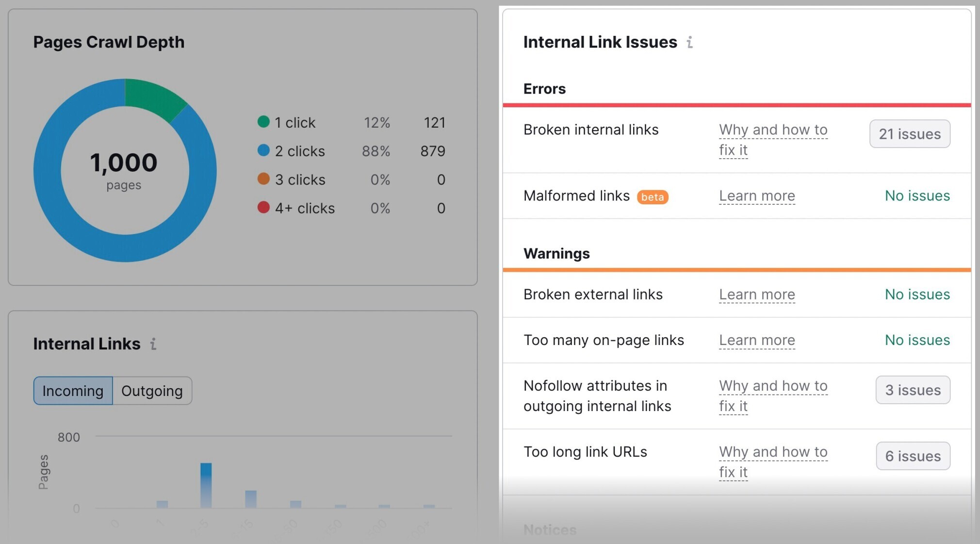Switch to Outgoing internal links tab
Screen dimensions: 980x544
[x=151, y=390]
